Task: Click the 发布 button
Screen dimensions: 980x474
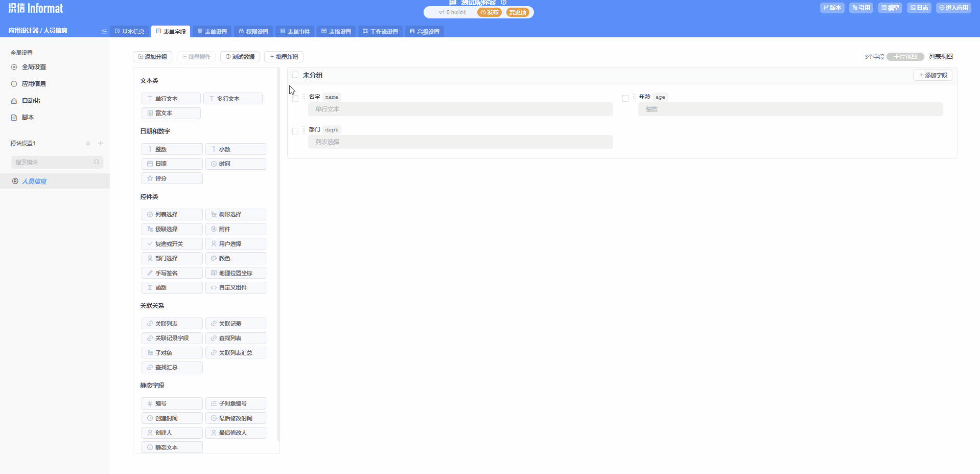Action: tap(489, 12)
